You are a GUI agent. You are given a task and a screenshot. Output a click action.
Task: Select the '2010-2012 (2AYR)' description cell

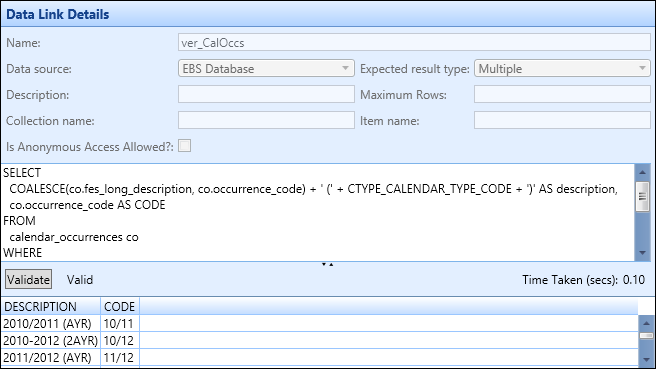tap(51, 341)
